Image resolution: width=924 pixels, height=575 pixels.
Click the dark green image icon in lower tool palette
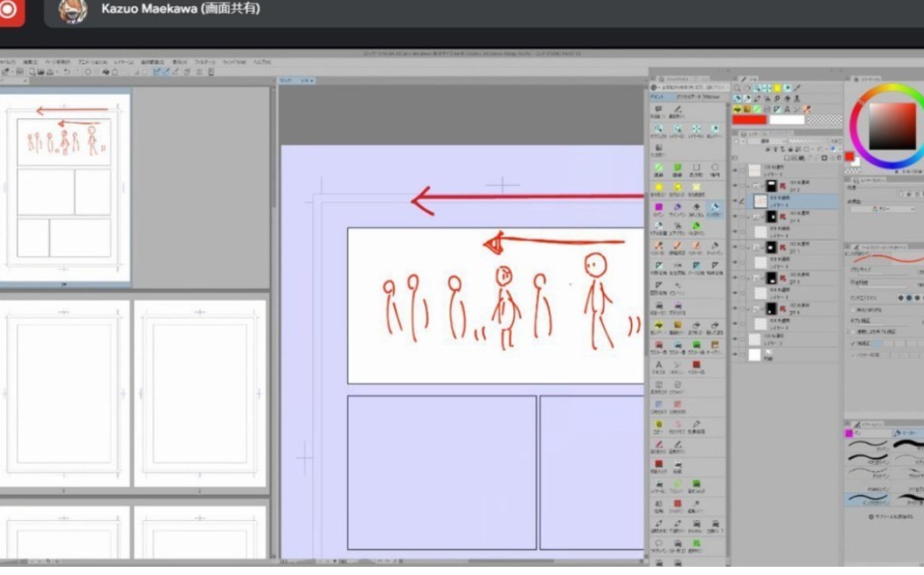point(696,484)
